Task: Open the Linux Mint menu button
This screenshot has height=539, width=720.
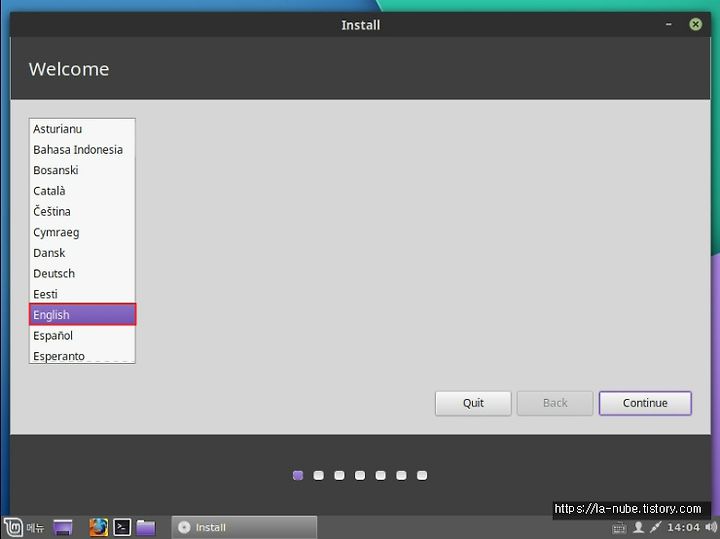Action: (24, 527)
